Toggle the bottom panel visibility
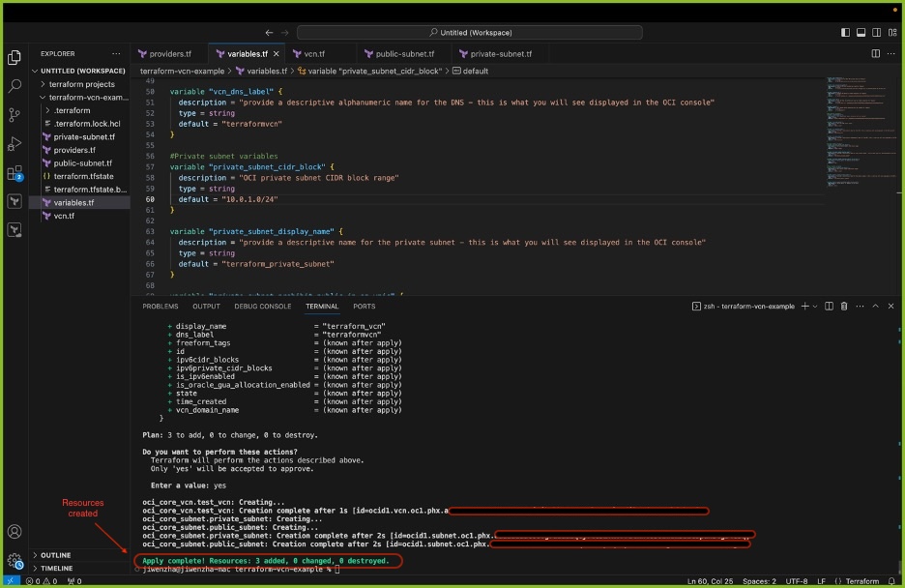Image resolution: width=905 pixels, height=588 pixels. coord(861,33)
